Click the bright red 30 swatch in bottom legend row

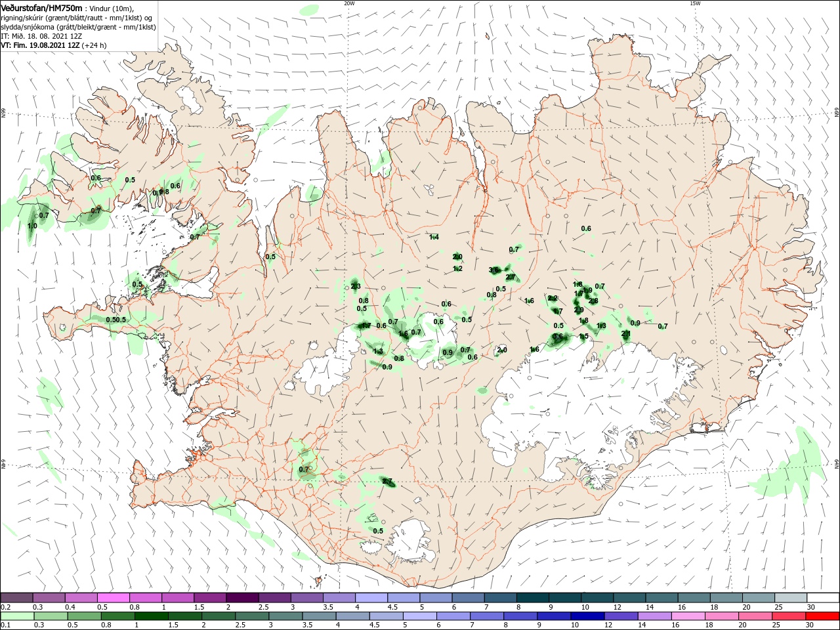coord(822,616)
